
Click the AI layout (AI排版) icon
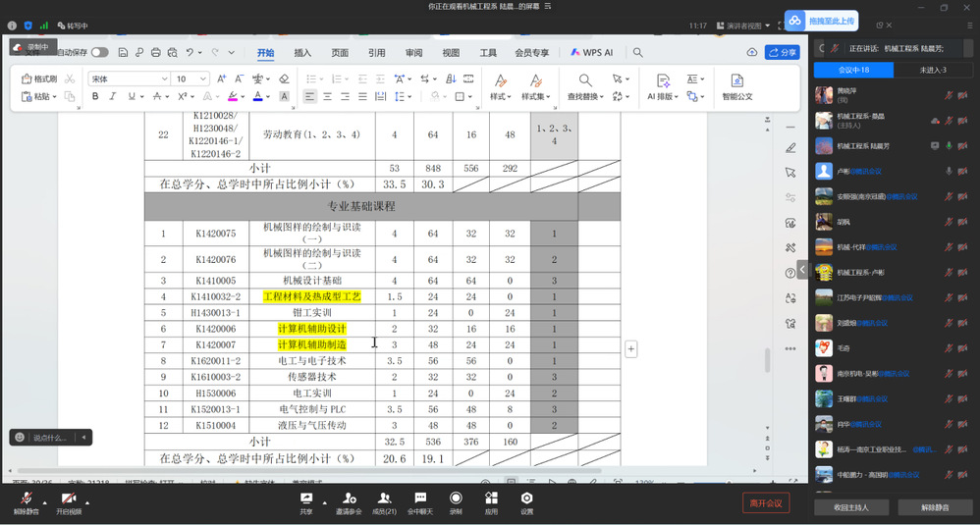coord(663,86)
